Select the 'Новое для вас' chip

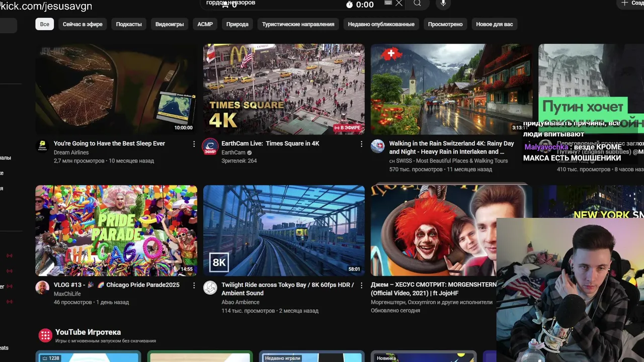click(x=495, y=24)
